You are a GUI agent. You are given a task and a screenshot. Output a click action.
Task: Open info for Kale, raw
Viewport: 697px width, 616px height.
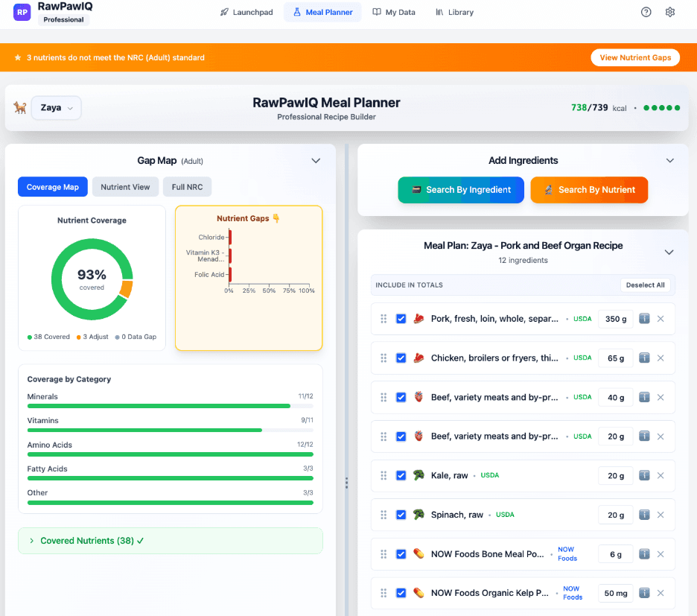pos(644,475)
